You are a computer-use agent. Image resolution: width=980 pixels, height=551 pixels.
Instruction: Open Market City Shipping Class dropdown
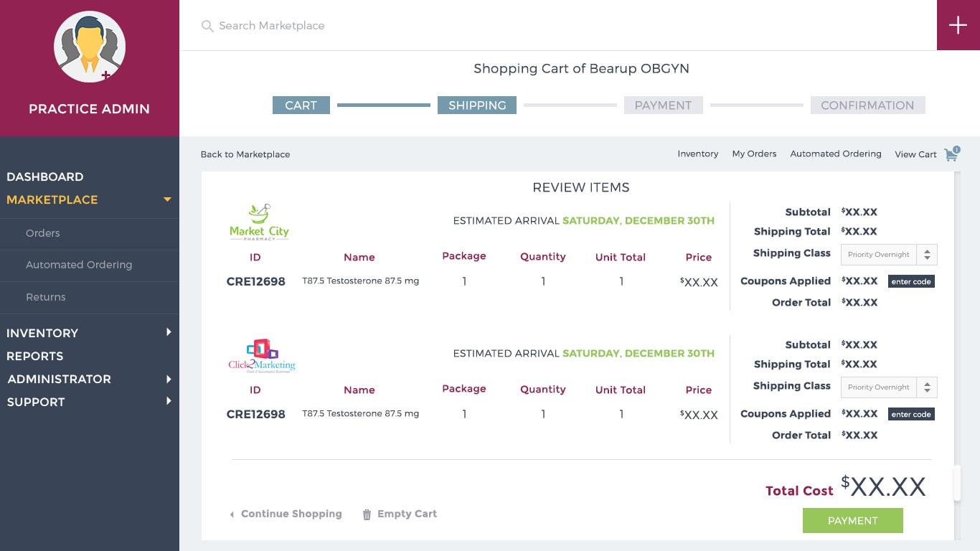pos(888,255)
